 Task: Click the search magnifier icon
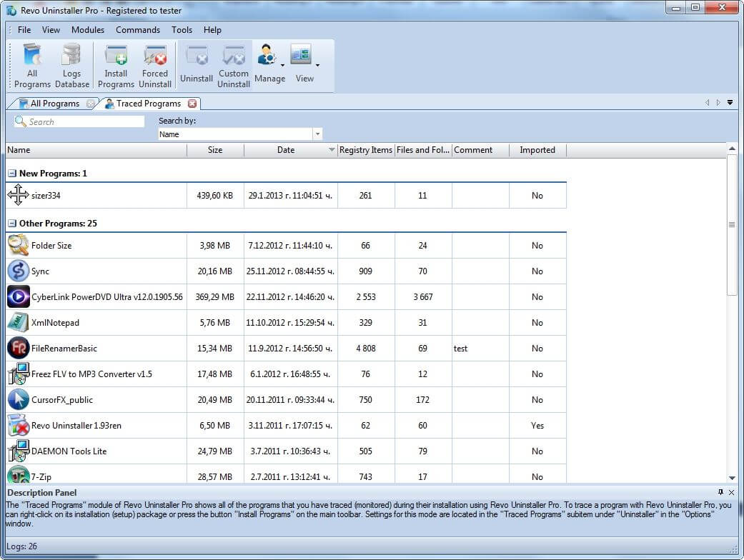click(x=21, y=121)
